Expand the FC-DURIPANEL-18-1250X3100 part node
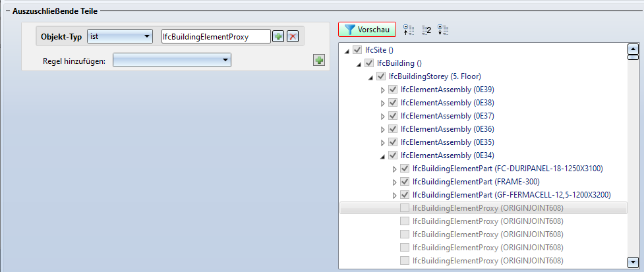Screen dimensions: 644x272 [395, 169]
